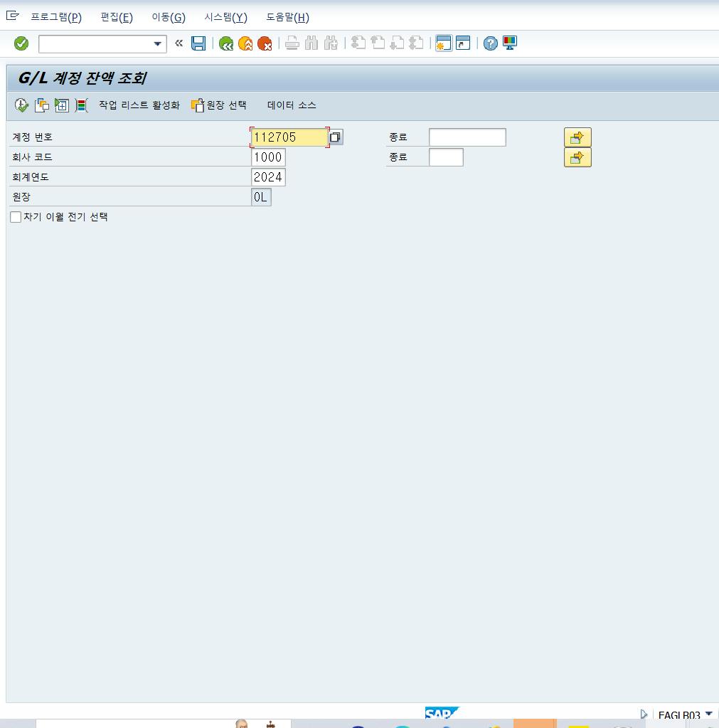Viewport: 719px width, 728px height.
Task: Click the Last Page icon
Action: pos(416,43)
